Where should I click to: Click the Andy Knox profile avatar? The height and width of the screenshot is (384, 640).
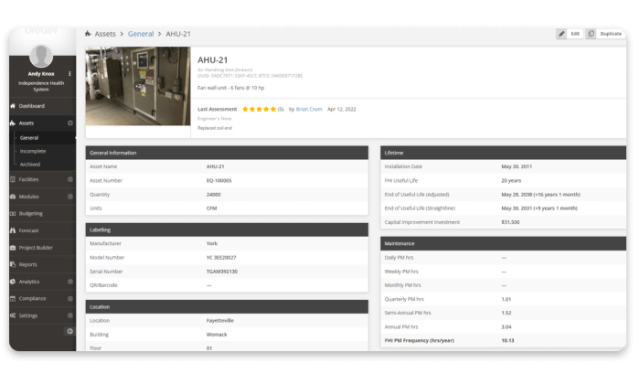pyautogui.click(x=41, y=56)
